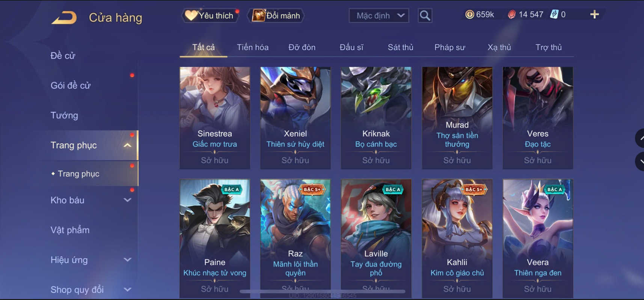Tap the gold coin 659k icon
Viewport: 644px width, 300px height.
[469, 15]
